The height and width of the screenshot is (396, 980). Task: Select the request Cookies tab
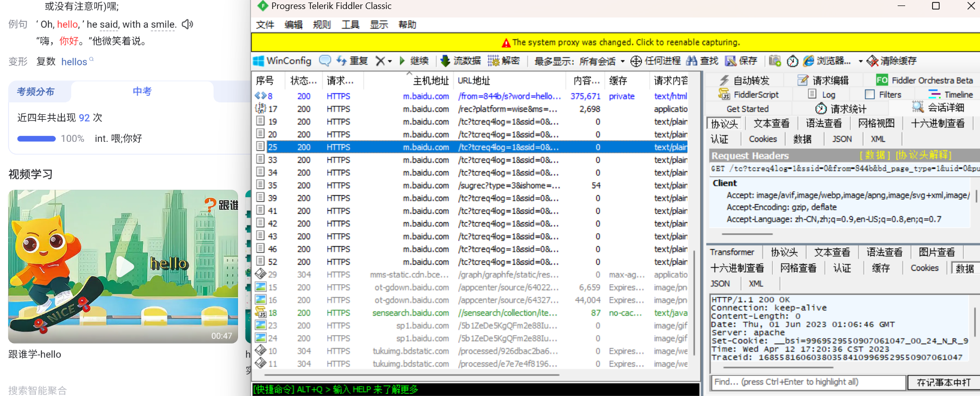click(x=763, y=139)
